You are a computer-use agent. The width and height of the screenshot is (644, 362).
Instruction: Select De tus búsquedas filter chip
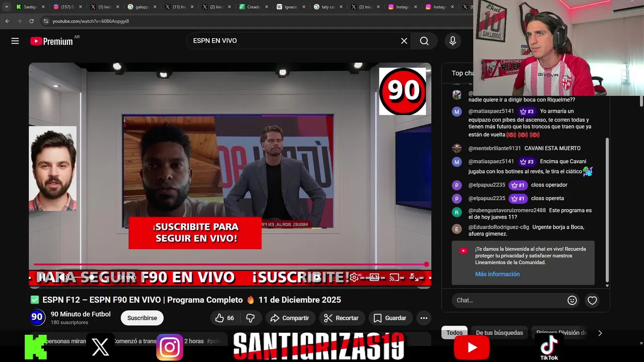pyautogui.click(x=499, y=333)
